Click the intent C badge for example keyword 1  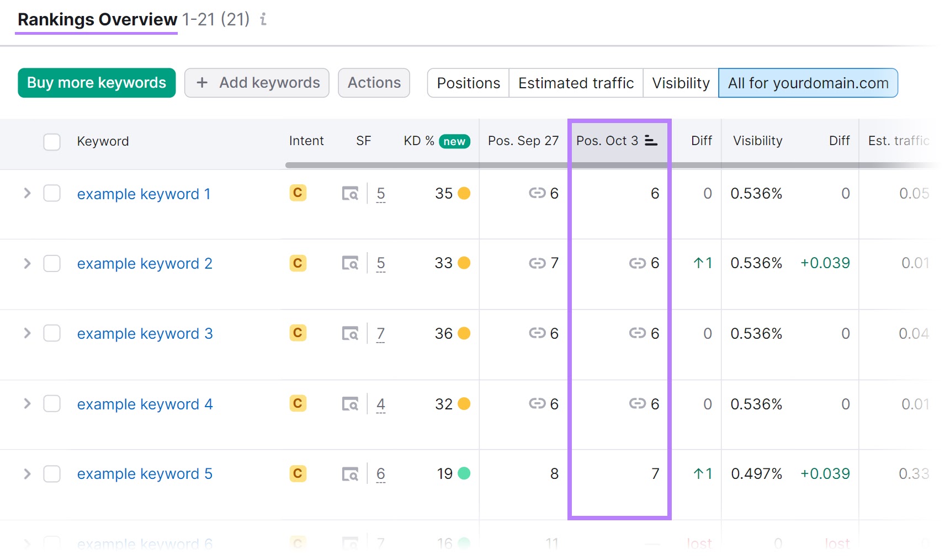tap(298, 193)
